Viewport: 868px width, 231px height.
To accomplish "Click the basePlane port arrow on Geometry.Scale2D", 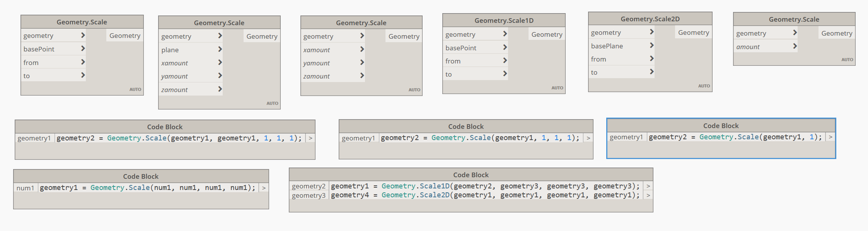I will (651, 46).
